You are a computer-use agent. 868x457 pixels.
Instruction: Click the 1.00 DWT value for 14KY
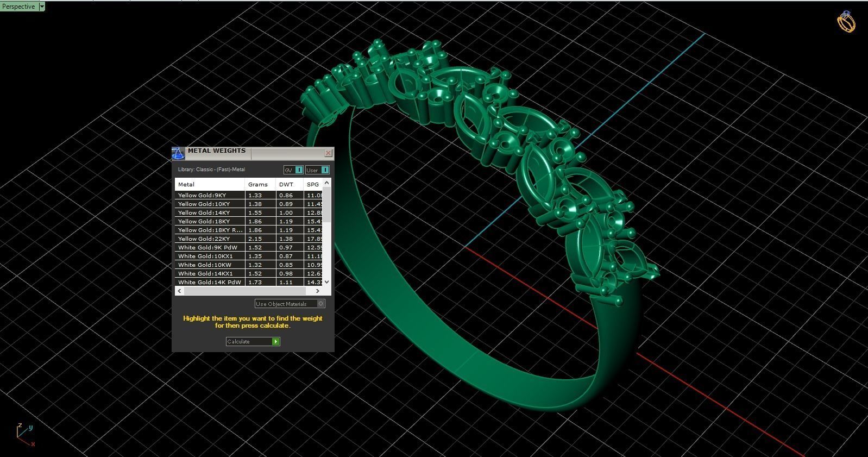pyautogui.click(x=286, y=212)
